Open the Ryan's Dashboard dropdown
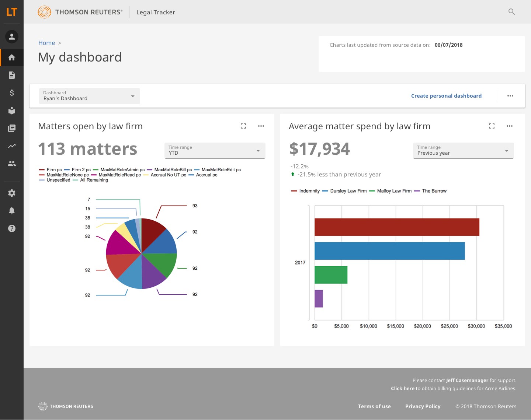This screenshot has height=420, width=531. pos(89,96)
